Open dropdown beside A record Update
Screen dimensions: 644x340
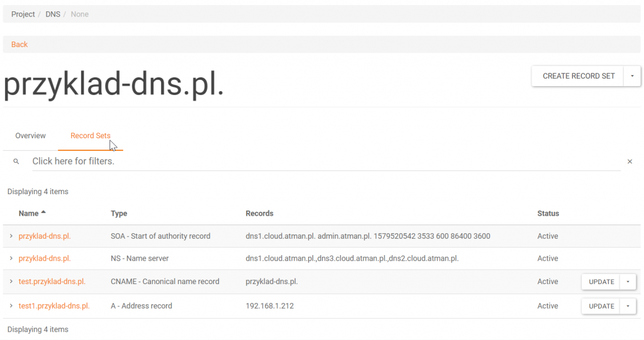(x=628, y=306)
